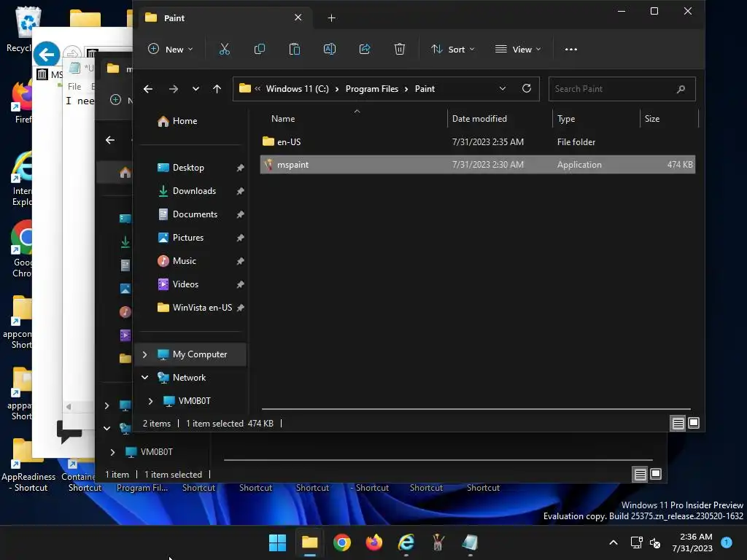Click the Delete trash icon
This screenshot has width=747, height=560.
point(399,49)
